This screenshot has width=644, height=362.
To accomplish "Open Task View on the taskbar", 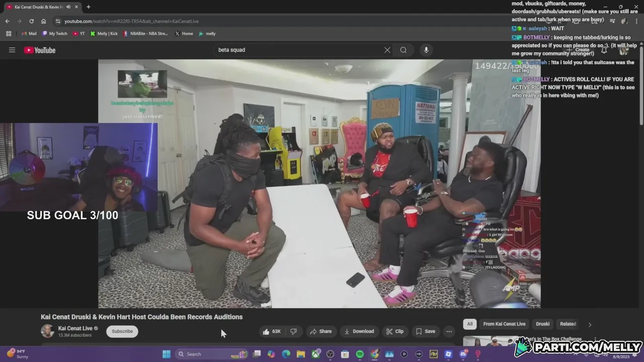I will [257, 354].
